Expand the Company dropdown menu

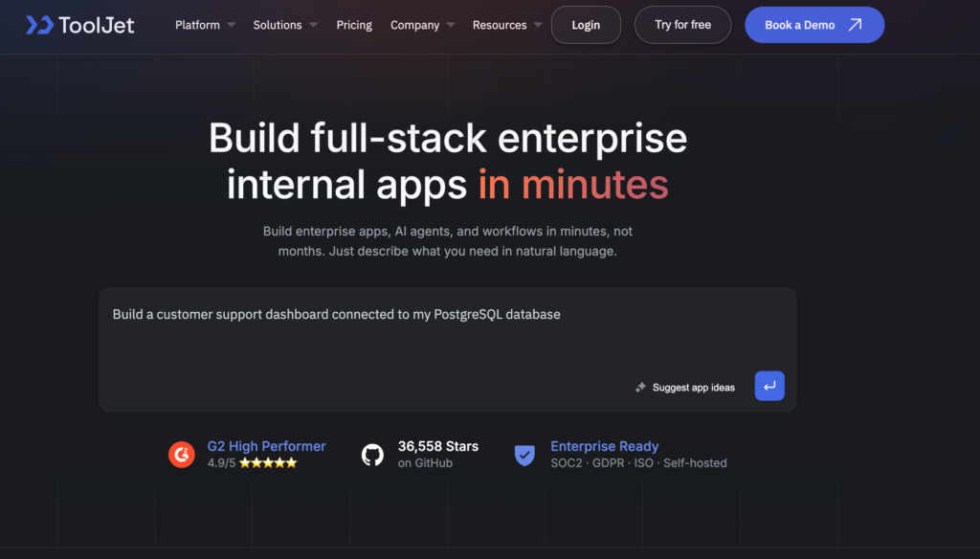tap(422, 25)
